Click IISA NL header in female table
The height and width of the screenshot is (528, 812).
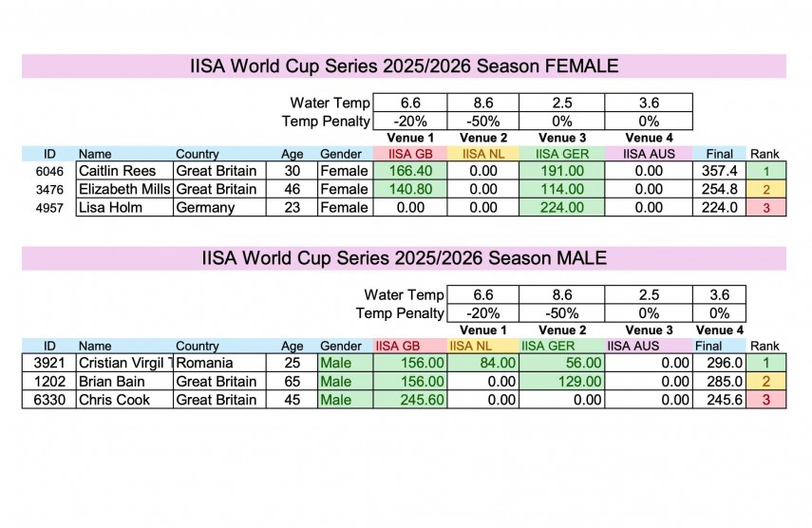[x=484, y=154]
